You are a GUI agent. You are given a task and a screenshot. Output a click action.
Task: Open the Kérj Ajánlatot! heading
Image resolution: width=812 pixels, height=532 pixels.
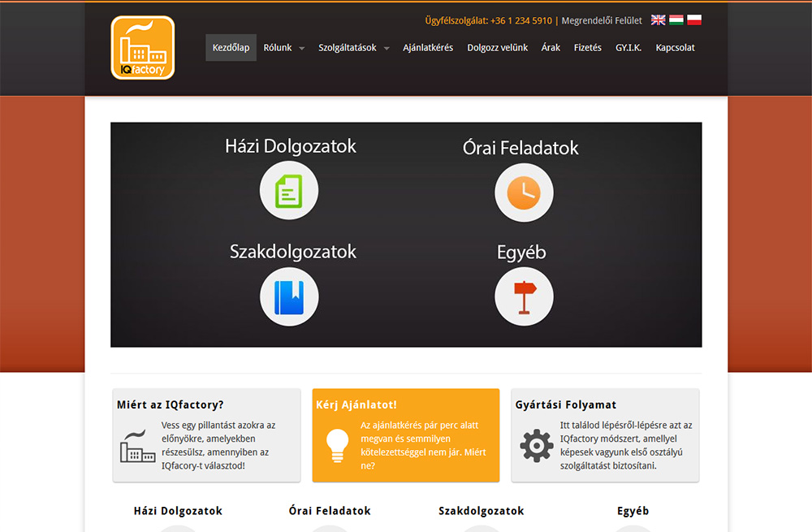click(356, 404)
